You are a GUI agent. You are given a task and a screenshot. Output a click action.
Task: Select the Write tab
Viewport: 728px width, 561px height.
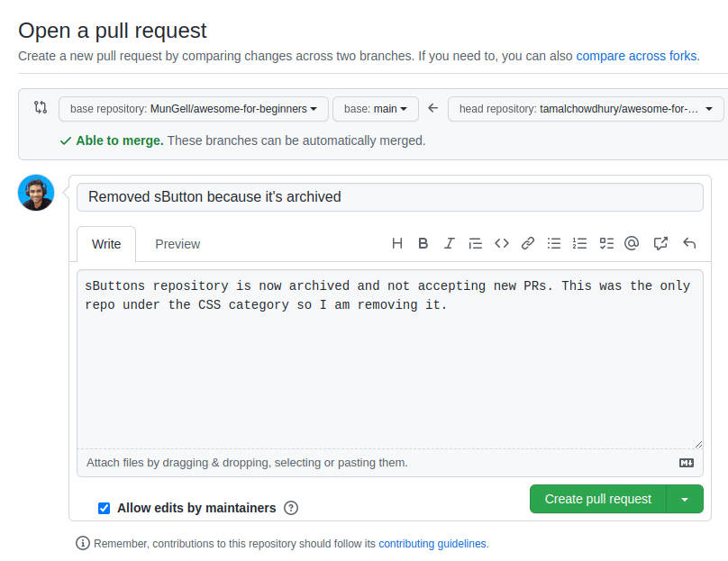tap(106, 244)
